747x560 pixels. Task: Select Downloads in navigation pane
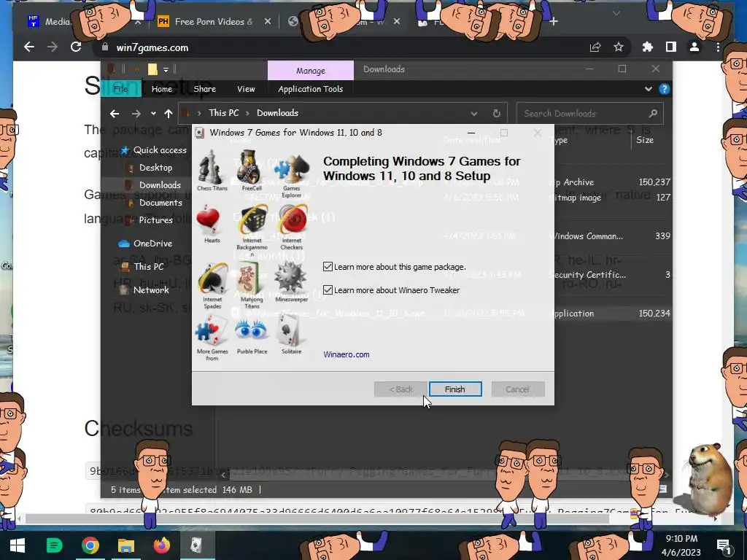pos(153,185)
